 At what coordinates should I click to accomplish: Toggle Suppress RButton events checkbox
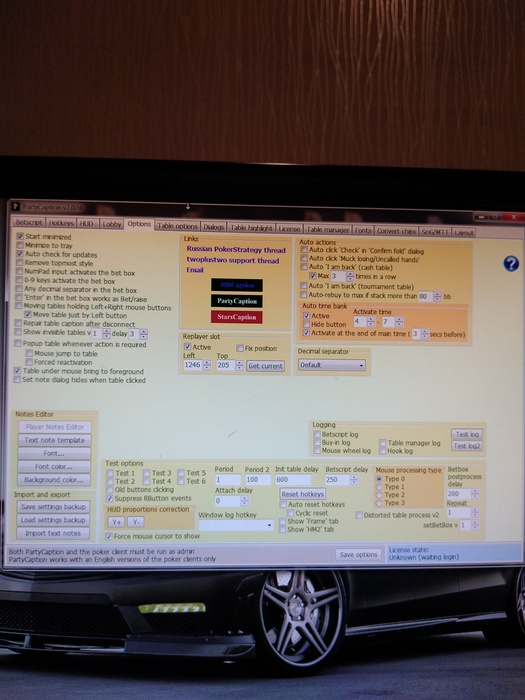click(109, 498)
